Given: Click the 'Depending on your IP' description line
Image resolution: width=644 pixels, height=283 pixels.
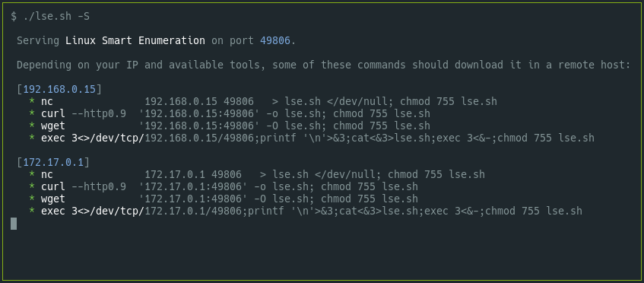Looking at the screenshot, I should point(324,65).
